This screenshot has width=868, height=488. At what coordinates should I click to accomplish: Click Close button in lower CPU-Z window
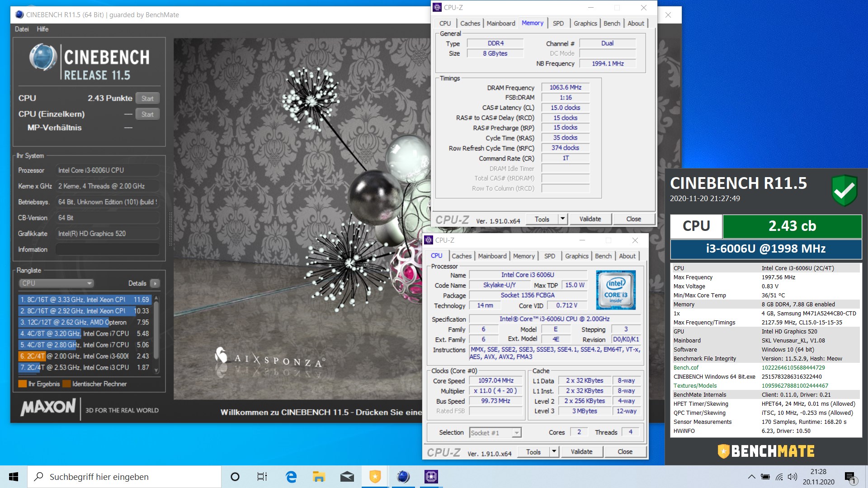click(625, 452)
